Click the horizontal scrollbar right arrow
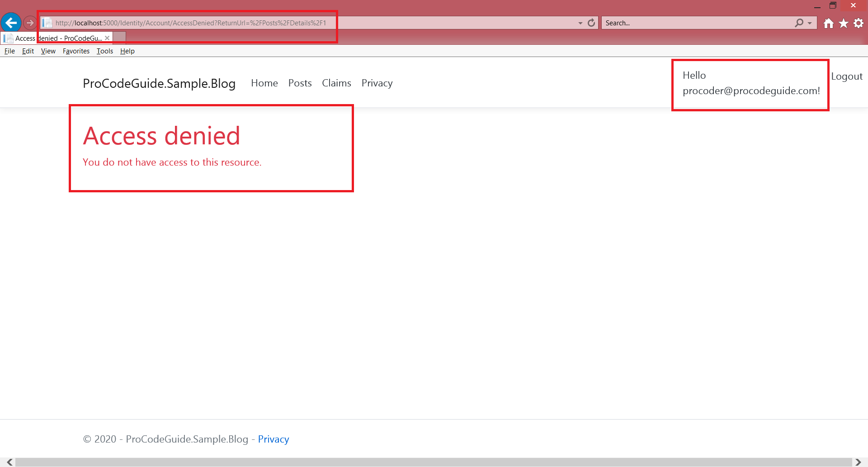The height and width of the screenshot is (467, 868). click(858, 462)
